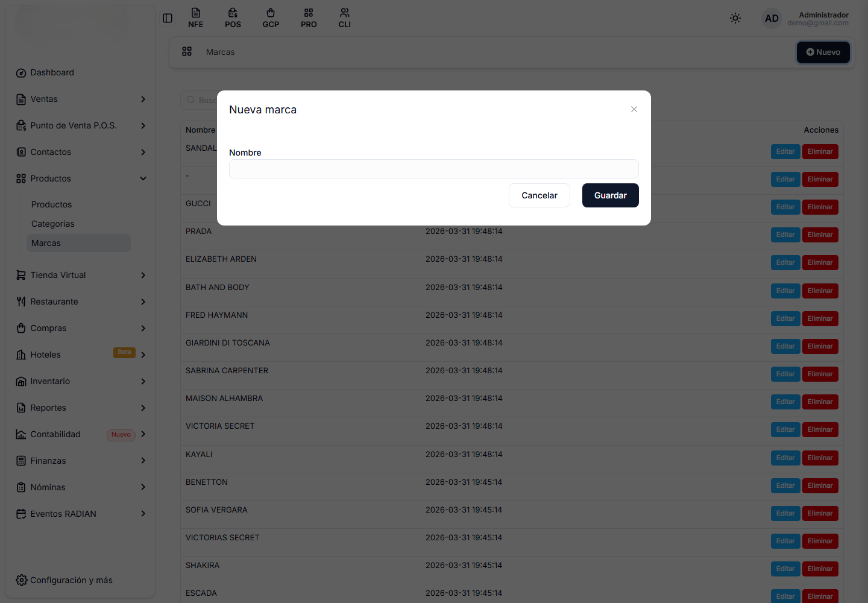Image resolution: width=868 pixels, height=603 pixels.
Task: Click the Tienda Virtual cart icon
Action: 21,275
